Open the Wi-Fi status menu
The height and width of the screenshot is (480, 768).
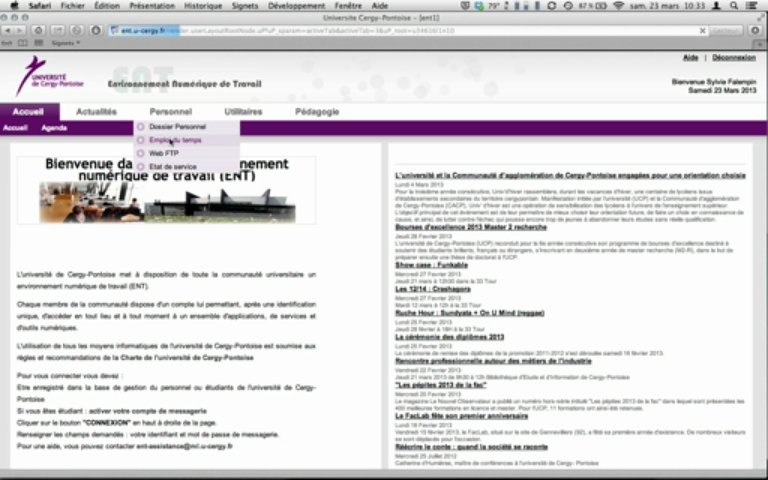pos(619,6)
